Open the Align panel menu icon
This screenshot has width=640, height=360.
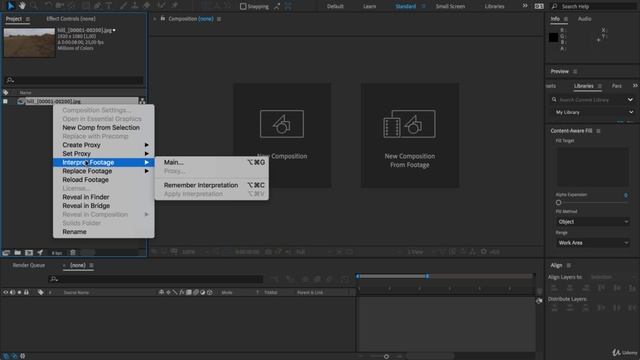coord(569,265)
